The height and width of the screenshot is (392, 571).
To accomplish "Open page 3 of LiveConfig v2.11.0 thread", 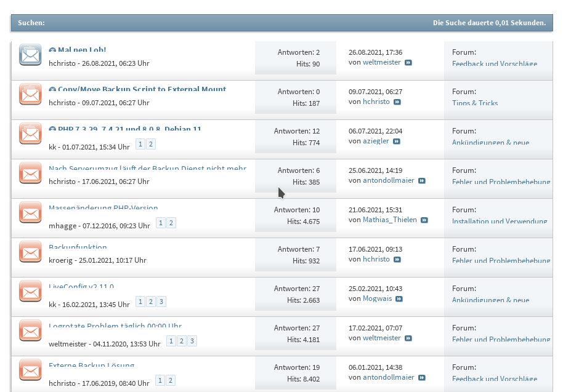I will point(161,302).
